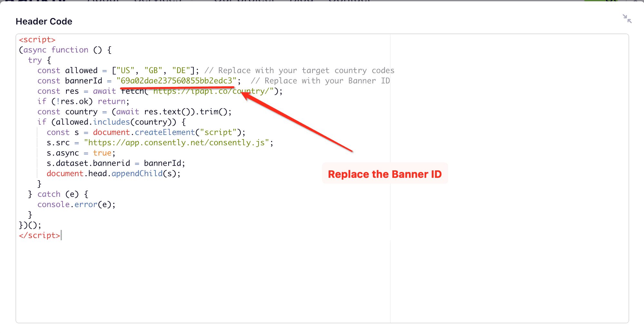Click the "DE" country code string
644x333 pixels.
click(x=181, y=71)
